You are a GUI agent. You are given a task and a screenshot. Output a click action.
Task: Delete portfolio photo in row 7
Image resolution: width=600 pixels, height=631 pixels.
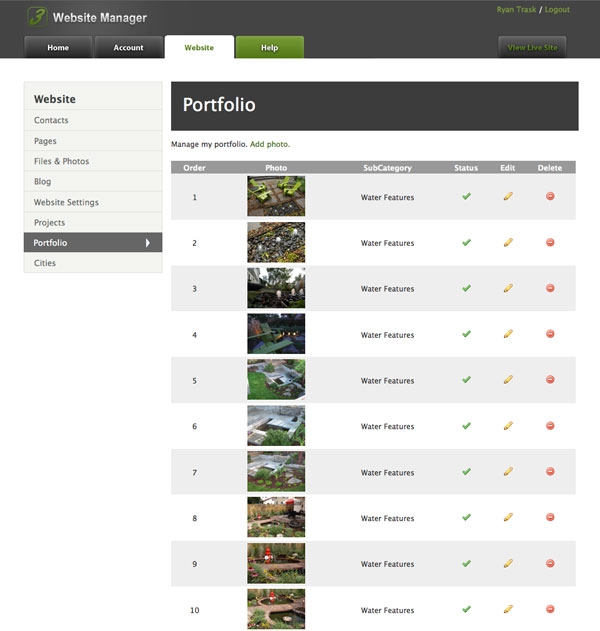click(x=550, y=471)
